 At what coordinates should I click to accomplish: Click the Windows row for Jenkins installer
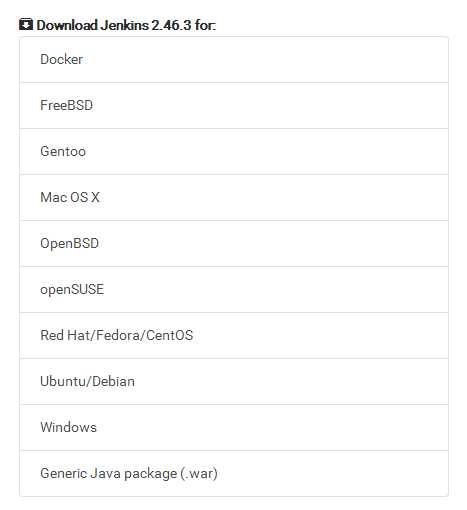click(x=234, y=428)
